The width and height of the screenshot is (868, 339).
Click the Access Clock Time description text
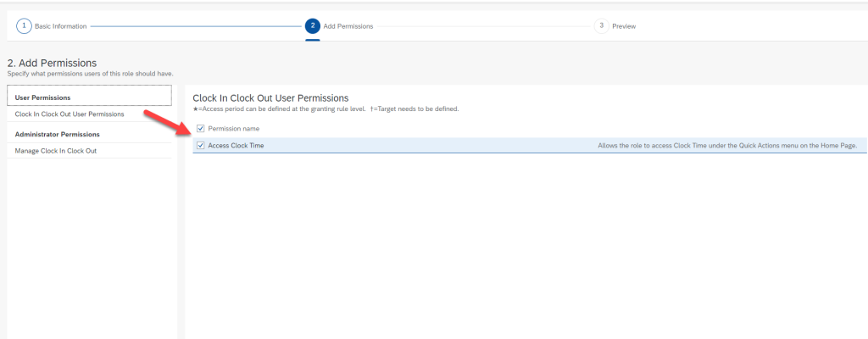[x=727, y=146]
